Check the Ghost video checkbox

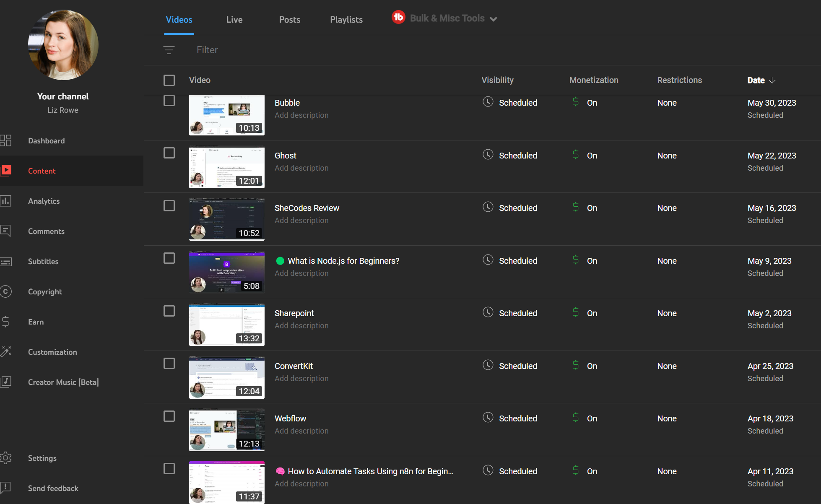(169, 153)
